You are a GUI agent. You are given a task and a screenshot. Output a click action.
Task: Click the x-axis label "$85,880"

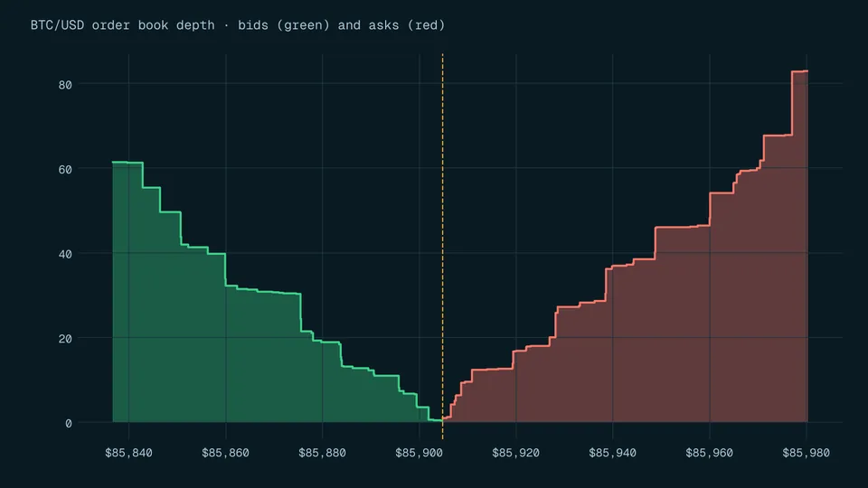(x=322, y=453)
